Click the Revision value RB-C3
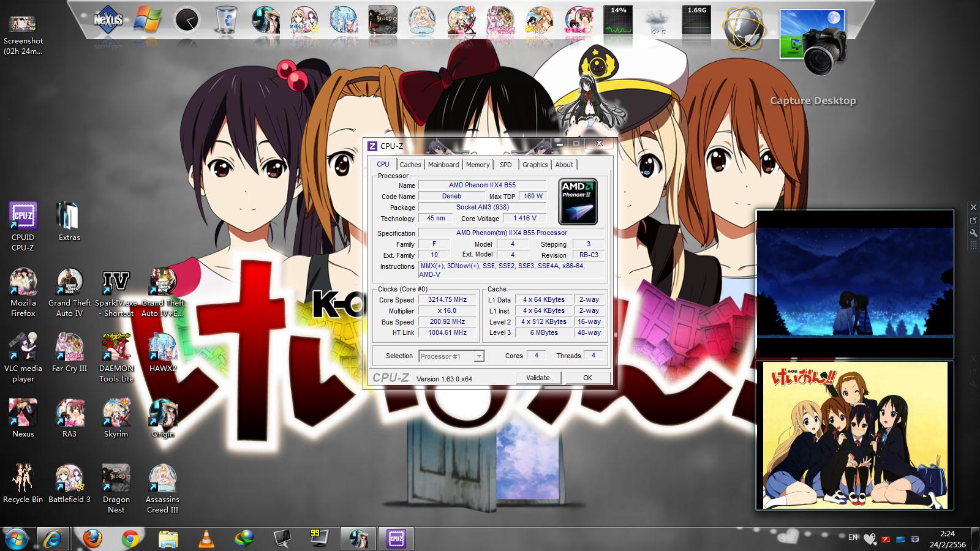 [x=589, y=255]
